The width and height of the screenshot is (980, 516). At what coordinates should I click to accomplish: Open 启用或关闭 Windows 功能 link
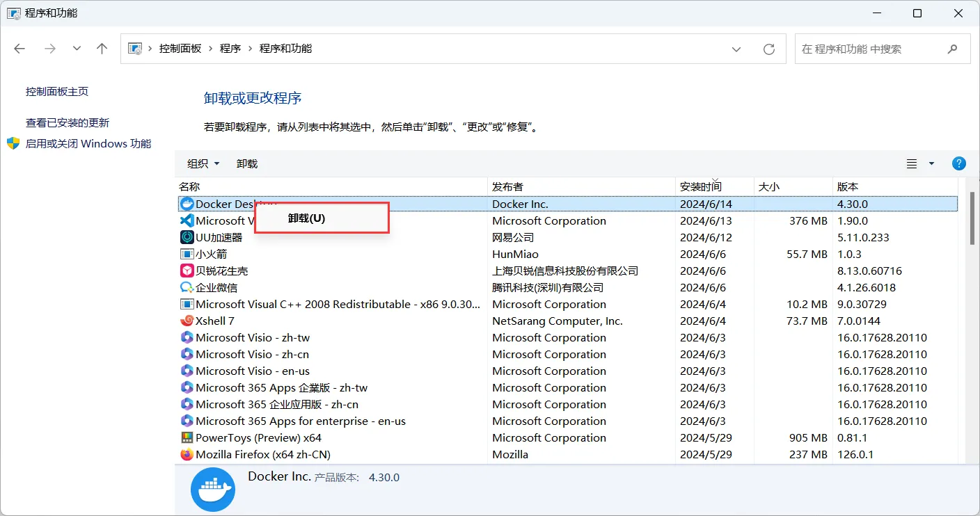tap(88, 143)
